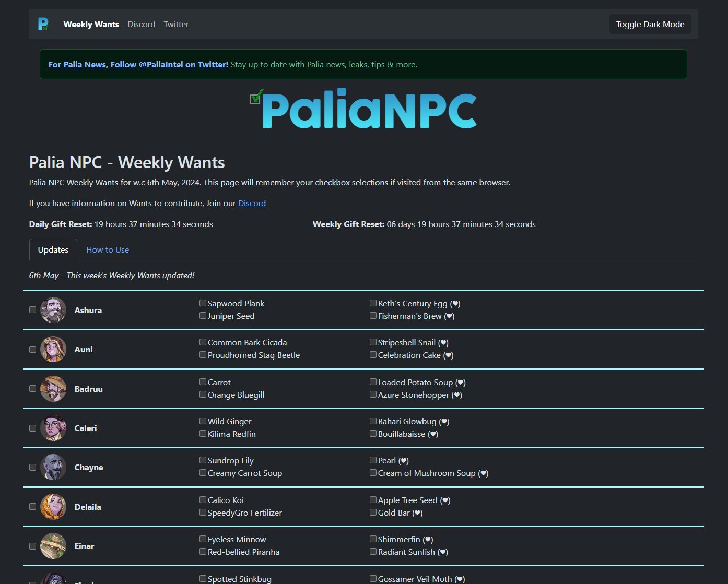The image size is (728, 584).
Task: Tick Sundrop Lily checkbox
Action: tap(203, 460)
